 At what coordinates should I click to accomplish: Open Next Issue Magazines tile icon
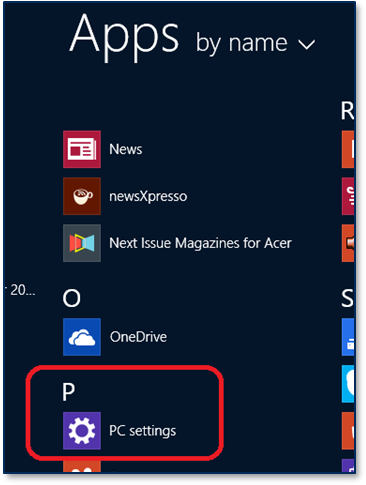[82, 243]
